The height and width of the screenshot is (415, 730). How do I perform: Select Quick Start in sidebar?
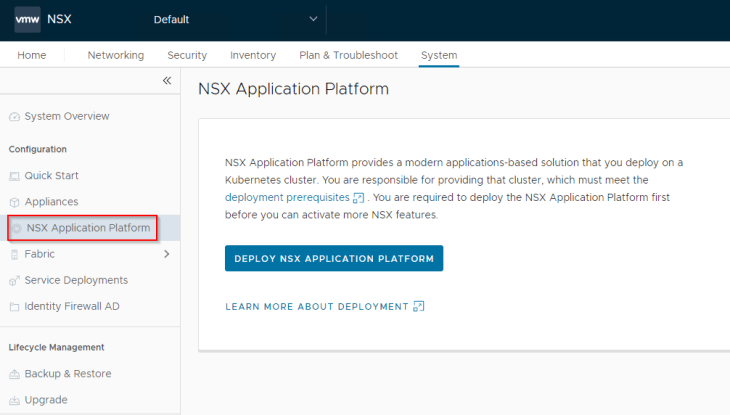pyautogui.click(x=51, y=176)
